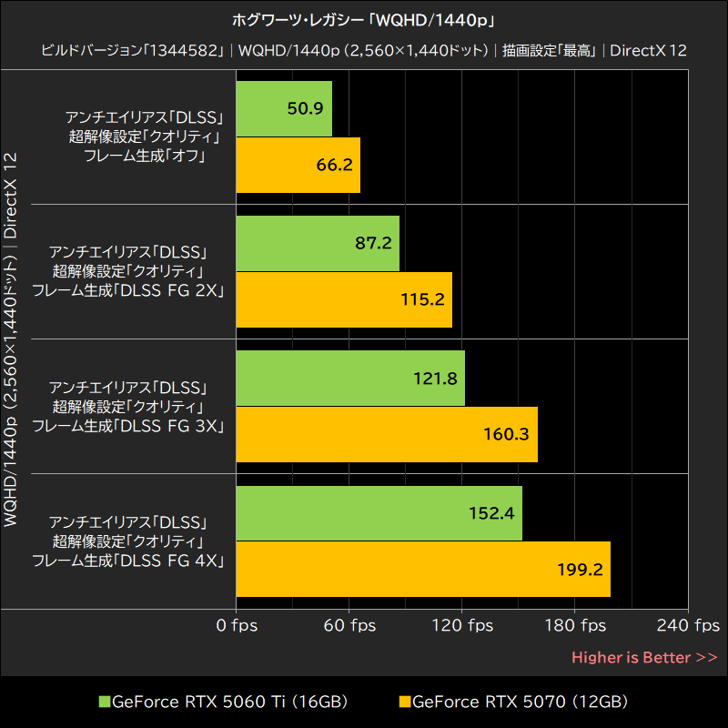Click the 60 fps axis label

pyautogui.click(x=349, y=625)
